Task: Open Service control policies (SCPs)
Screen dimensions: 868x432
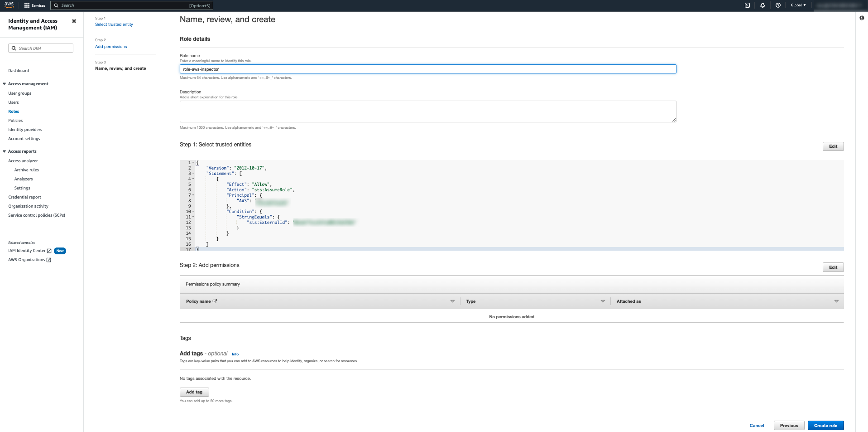Action: pos(37,215)
